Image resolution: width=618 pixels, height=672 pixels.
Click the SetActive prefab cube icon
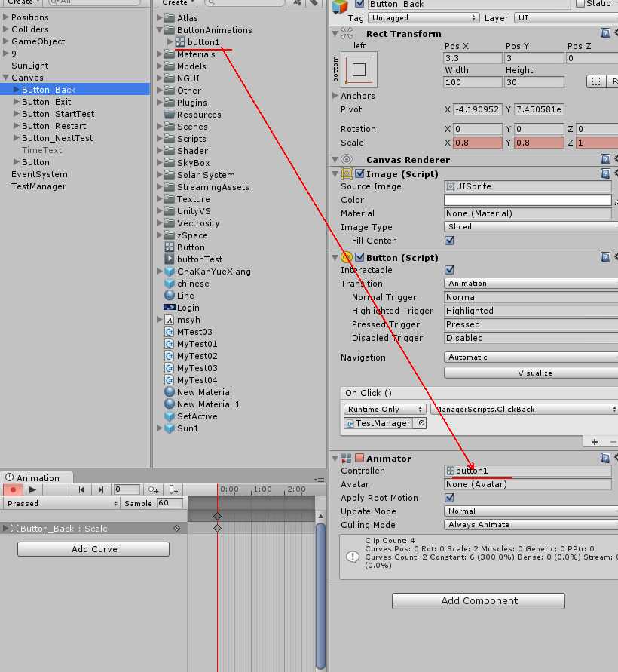[x=170, y=416]
